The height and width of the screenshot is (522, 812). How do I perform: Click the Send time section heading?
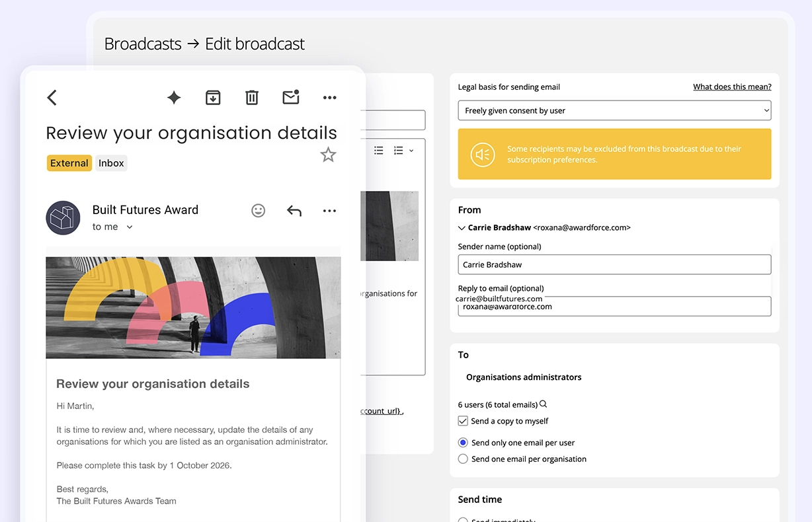480,500
